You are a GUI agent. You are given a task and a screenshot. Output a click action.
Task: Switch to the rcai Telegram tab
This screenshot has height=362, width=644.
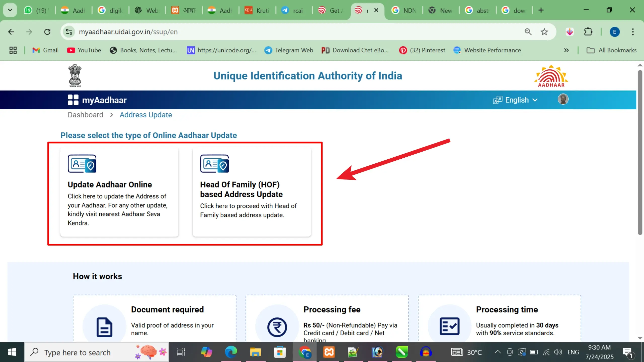tap(293, 11)
